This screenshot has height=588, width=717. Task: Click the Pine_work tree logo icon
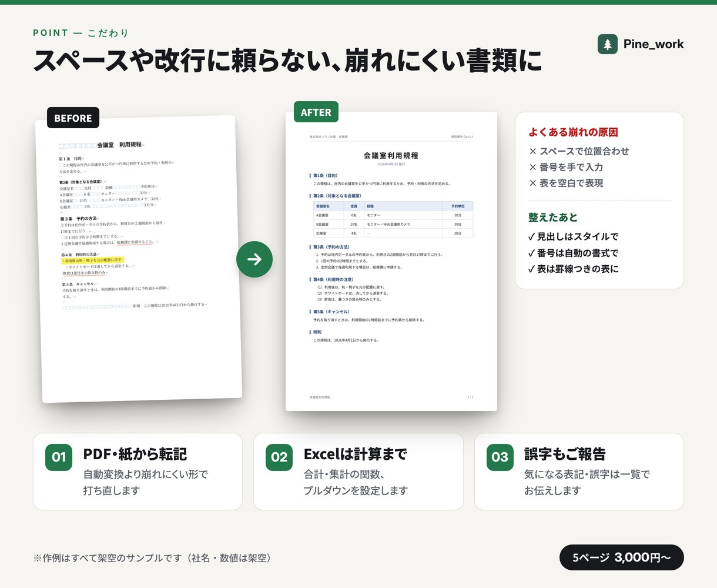click(608, 44)
